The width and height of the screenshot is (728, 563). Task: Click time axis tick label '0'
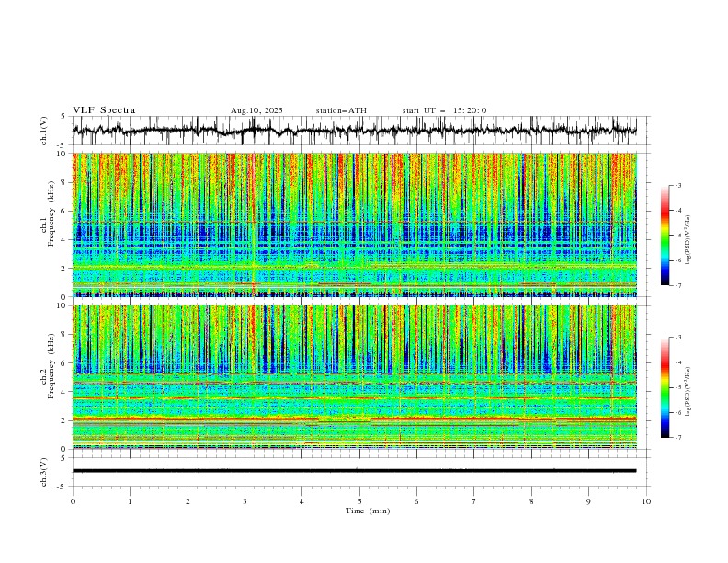(73, 501)
